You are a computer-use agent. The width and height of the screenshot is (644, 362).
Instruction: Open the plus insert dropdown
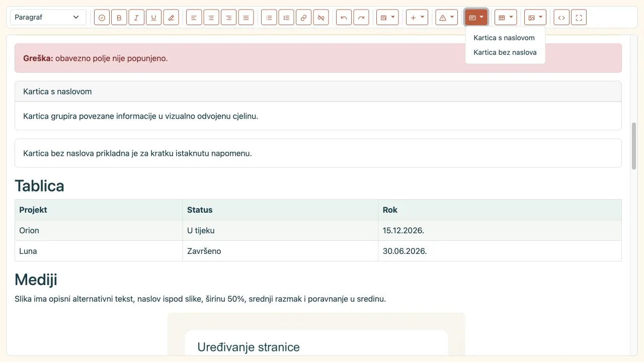(417, 18)
